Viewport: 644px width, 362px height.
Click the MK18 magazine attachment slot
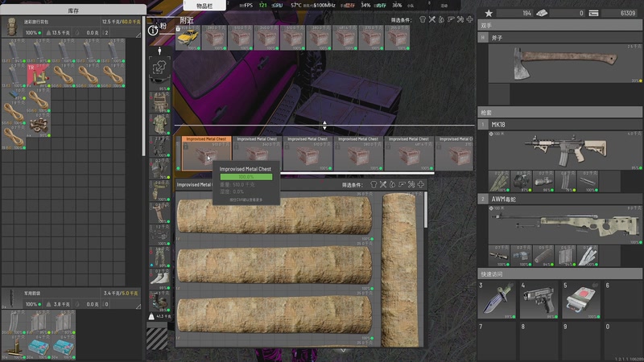click(x=566, y=182)
